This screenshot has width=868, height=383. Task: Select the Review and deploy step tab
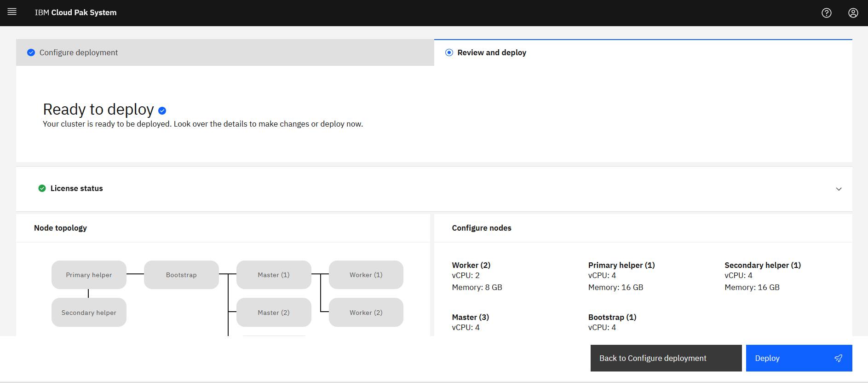tap(643, 52)
